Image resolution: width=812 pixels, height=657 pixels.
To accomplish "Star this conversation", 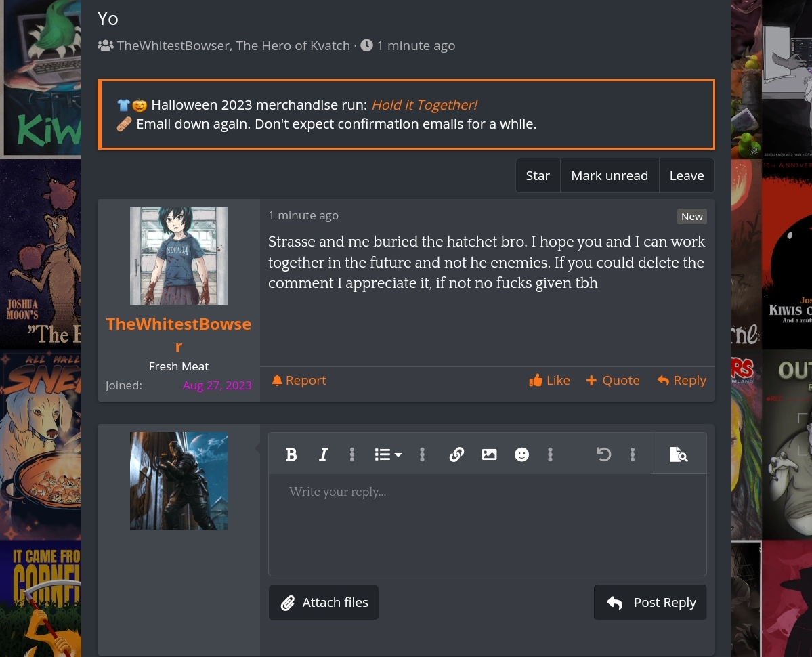I will (x=538, y=176).
